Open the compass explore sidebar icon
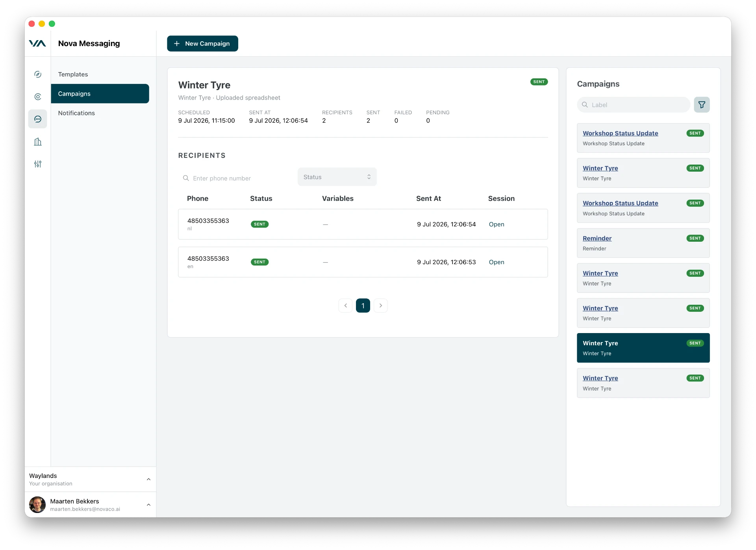 38,74
